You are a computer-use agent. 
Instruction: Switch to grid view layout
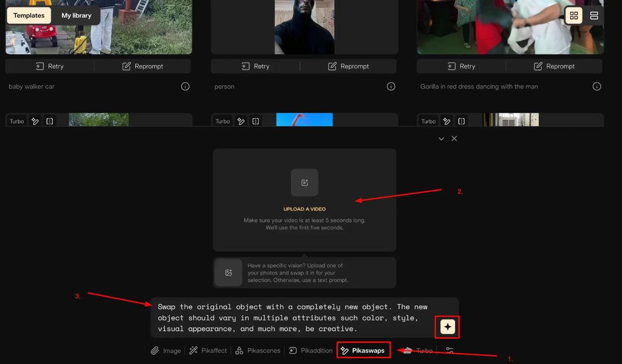pos(573,16)
